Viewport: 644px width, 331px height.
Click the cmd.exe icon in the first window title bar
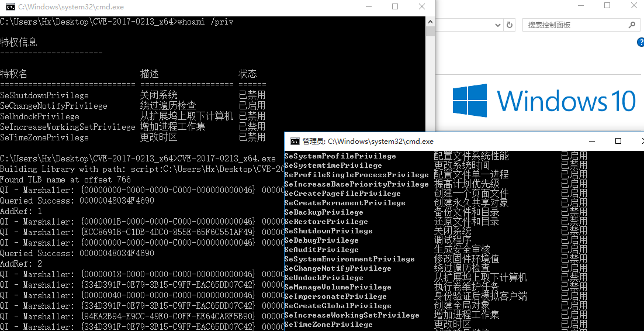click(11, 6)
